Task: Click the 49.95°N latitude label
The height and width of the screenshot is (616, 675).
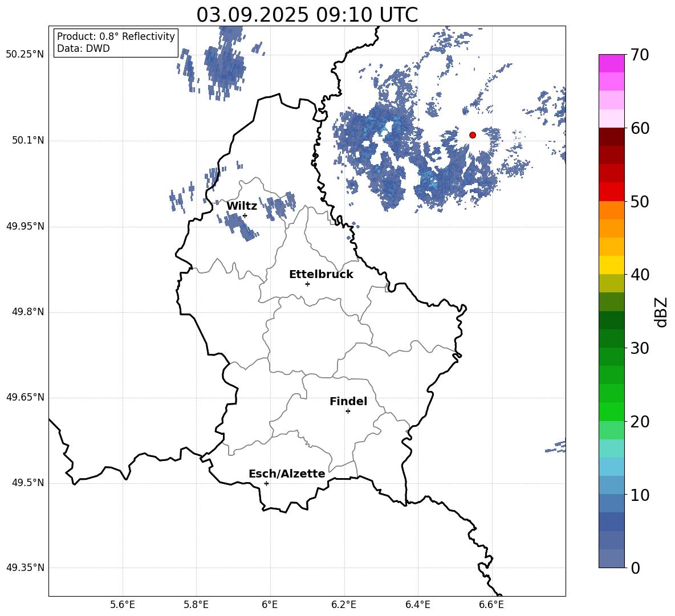Action: point(25,226)
